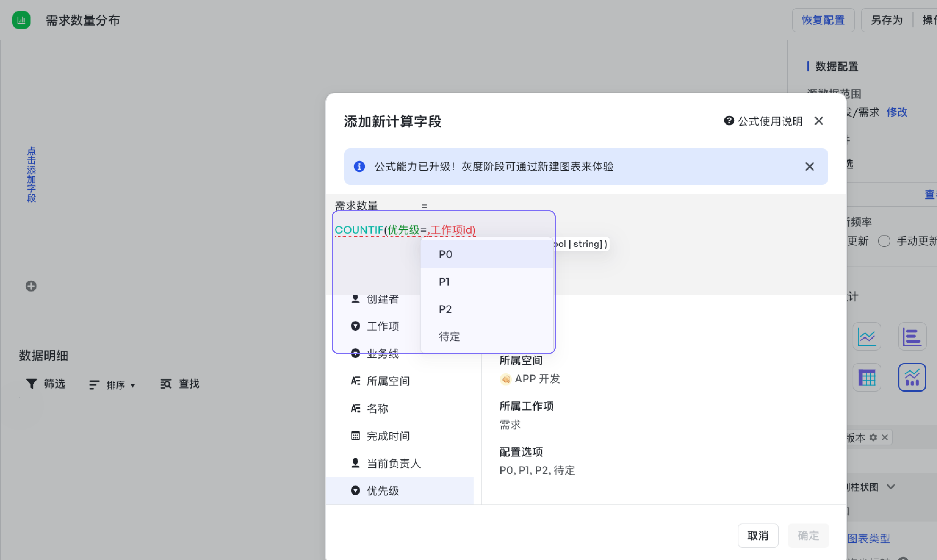Select the 优先级 field

[400, 491]
